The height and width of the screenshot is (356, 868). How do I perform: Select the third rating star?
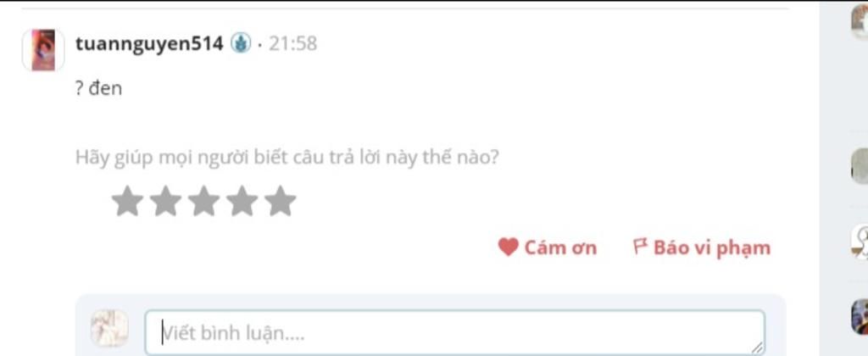[203, 200]
